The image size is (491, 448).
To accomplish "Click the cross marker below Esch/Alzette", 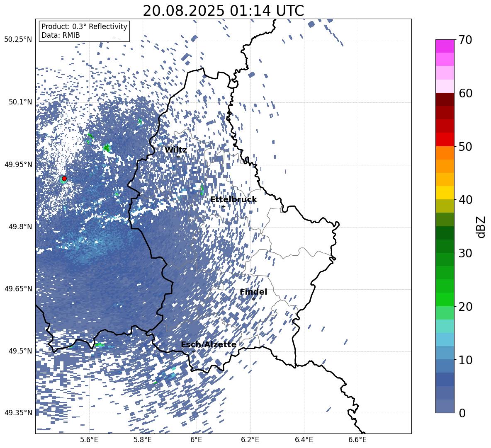I will [194, 351].
